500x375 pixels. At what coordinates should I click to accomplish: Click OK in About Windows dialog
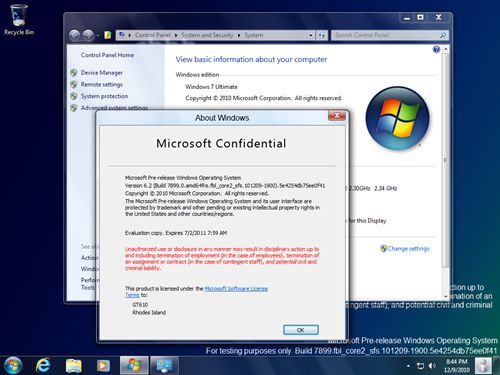pyautogui.click(x=301, y=330)
